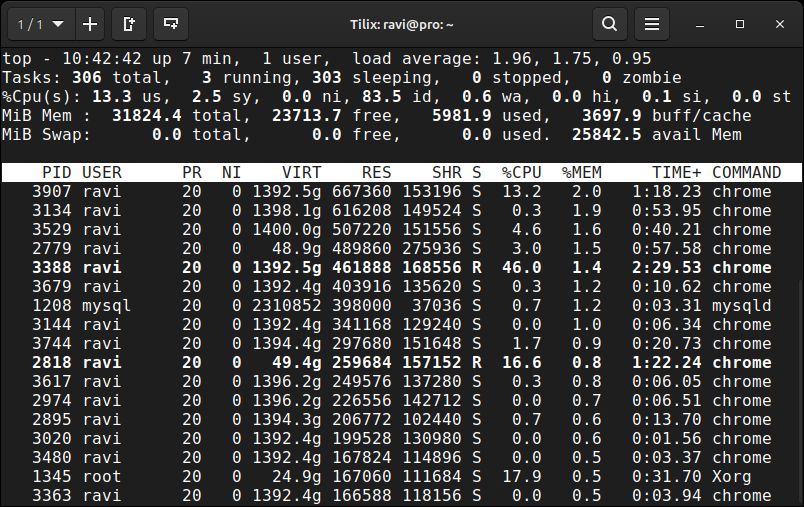Click the 13.2 CPU value
The image size is (804, 507).
[521, 191]
